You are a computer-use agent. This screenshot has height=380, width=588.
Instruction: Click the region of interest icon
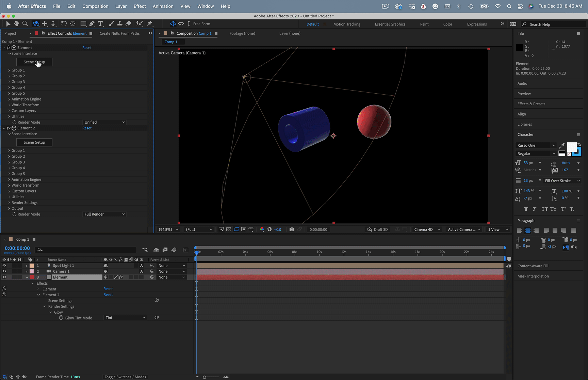tap(244, 229)
